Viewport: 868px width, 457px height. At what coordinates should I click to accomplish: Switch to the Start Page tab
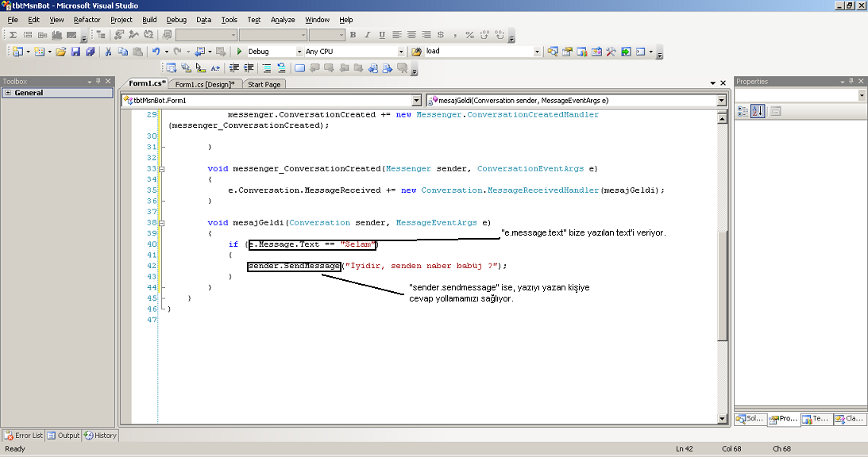coord(264,84)
